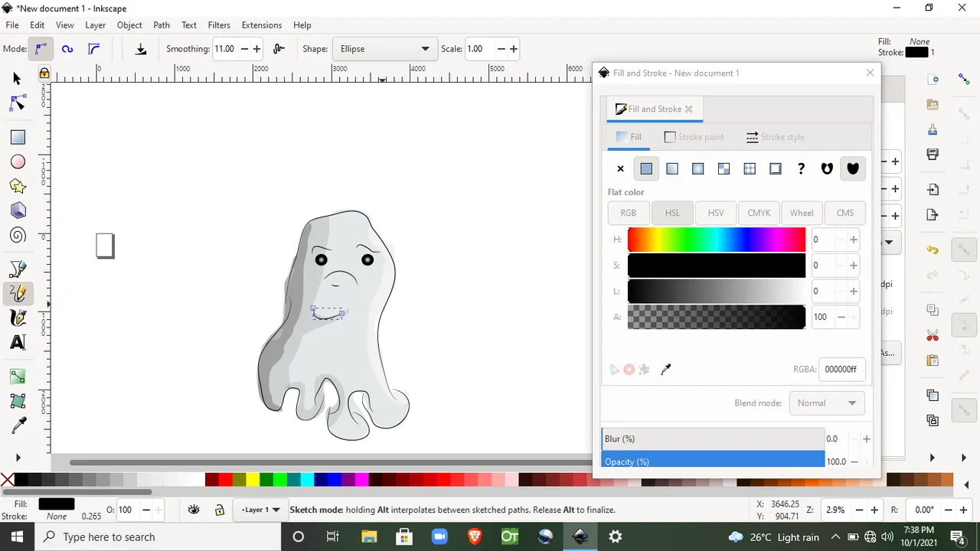Select the Ellipse circle tool

tap(18, 161)
